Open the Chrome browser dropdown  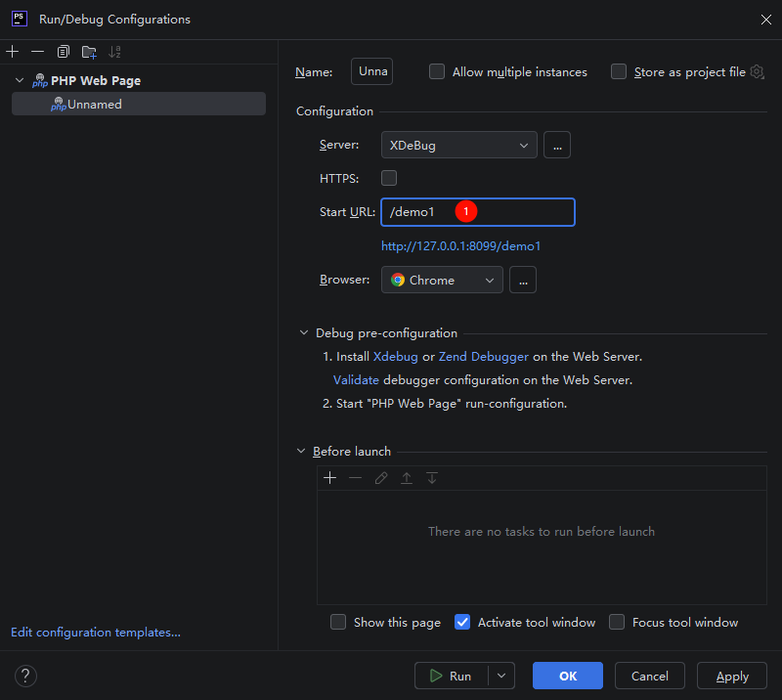[442, 280]
